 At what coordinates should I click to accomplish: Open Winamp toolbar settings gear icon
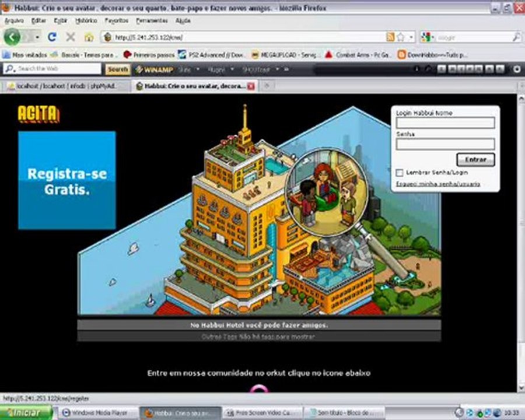pos(517,69)
